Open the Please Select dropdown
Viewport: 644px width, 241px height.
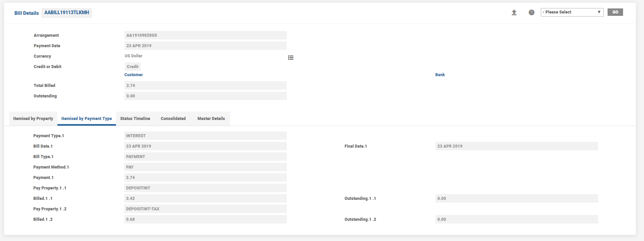coord(572,12)
